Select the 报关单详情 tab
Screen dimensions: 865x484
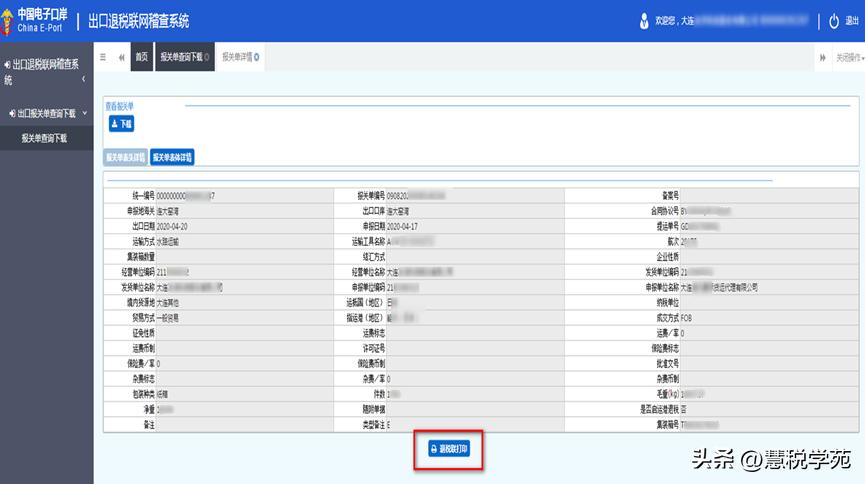[236, 57]
